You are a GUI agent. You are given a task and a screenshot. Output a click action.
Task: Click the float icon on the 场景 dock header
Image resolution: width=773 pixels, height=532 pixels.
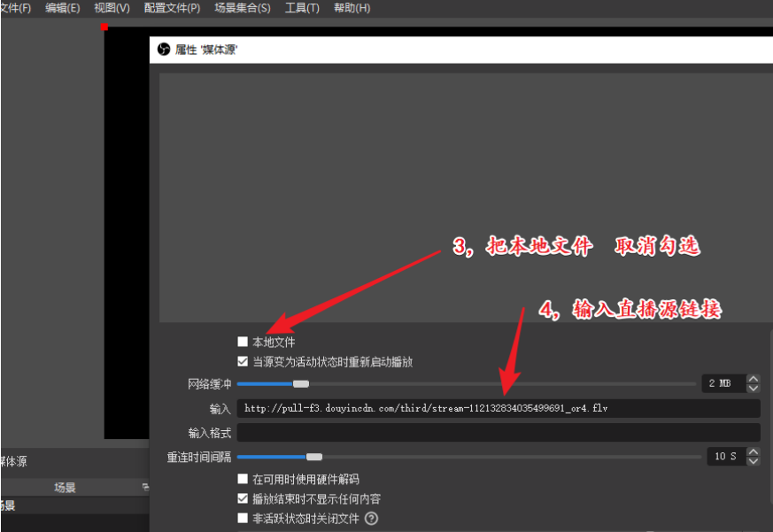click(x=145, y=487)
